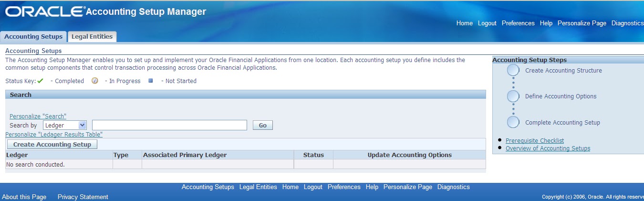Click the Not Started blue square icon
644x201 pixels.
click(151, 81)
